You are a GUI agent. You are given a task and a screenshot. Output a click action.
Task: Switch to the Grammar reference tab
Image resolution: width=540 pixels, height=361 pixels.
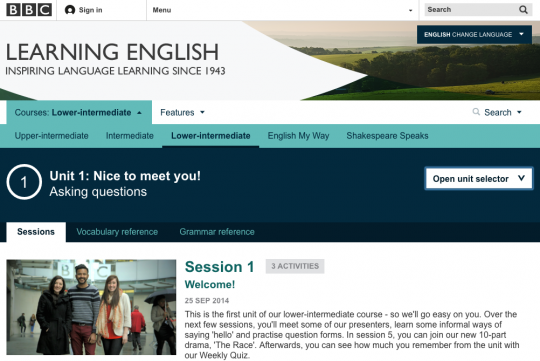point(217,232)
